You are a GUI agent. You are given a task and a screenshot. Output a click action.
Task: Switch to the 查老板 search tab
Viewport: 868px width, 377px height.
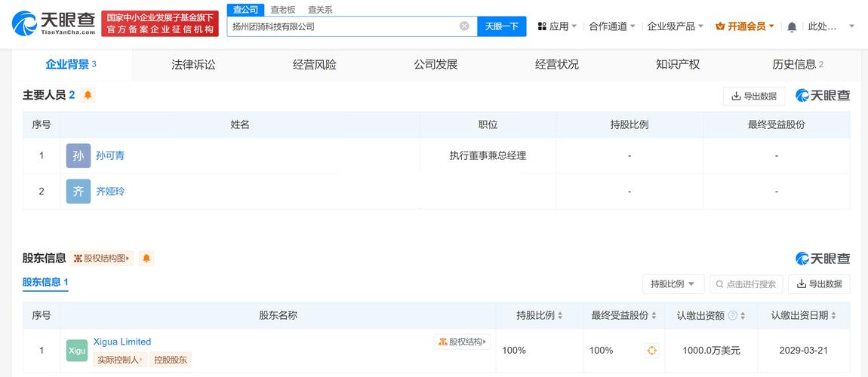point(283,10)
